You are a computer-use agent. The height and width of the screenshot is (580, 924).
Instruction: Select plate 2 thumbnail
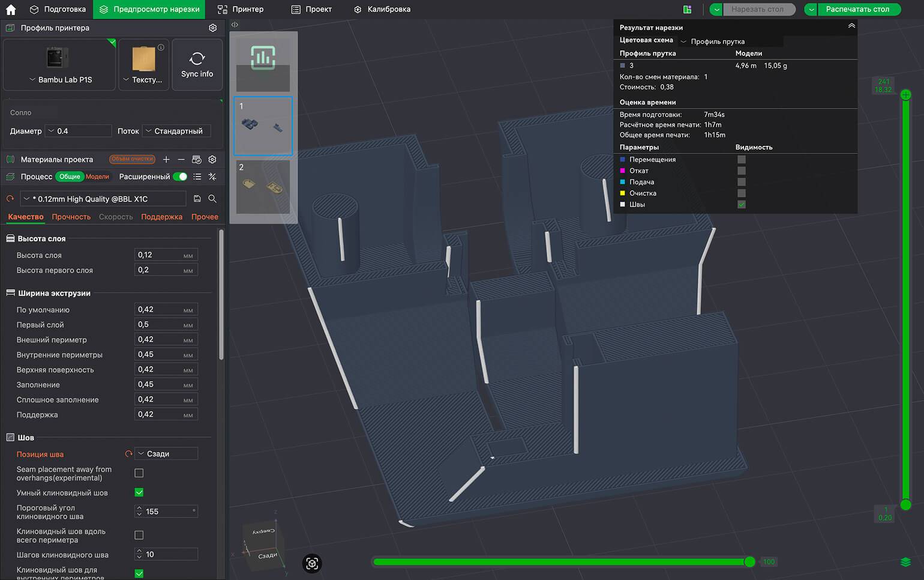pos(263,187)
